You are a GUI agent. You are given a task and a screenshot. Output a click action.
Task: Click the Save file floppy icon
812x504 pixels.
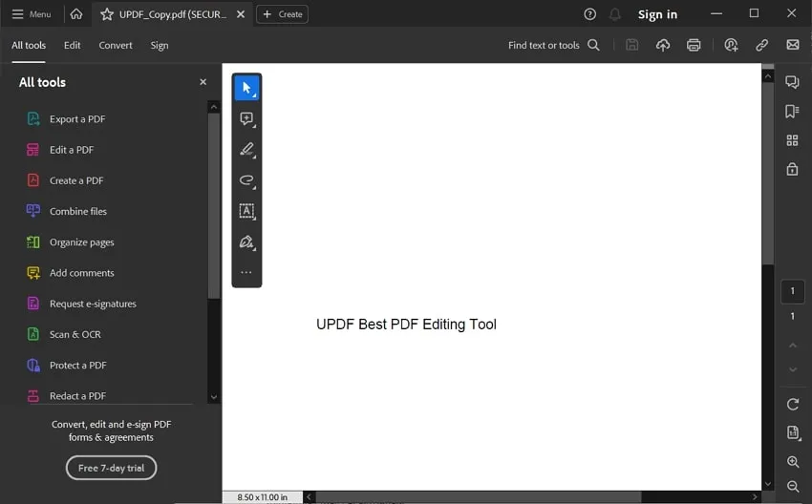pos(631,45)
